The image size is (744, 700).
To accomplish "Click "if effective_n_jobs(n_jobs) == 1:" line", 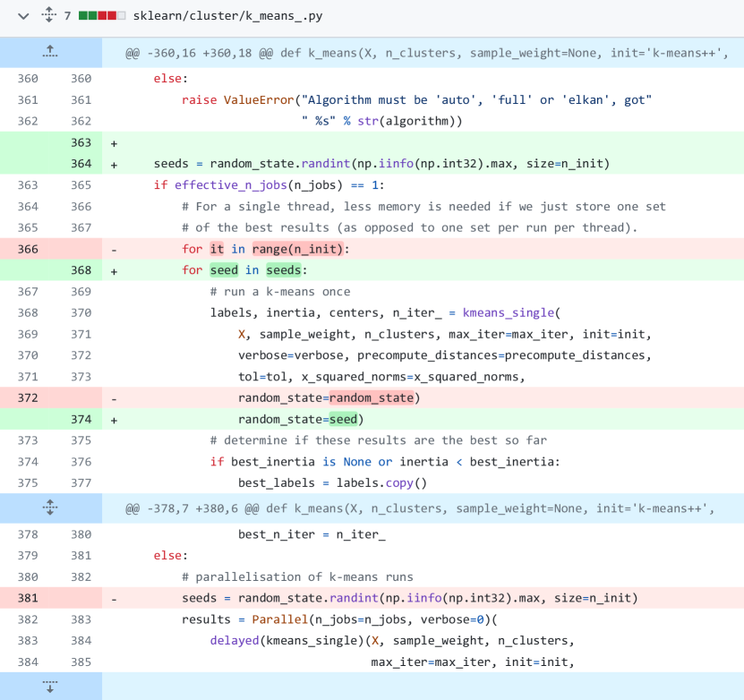I will 269,185.
